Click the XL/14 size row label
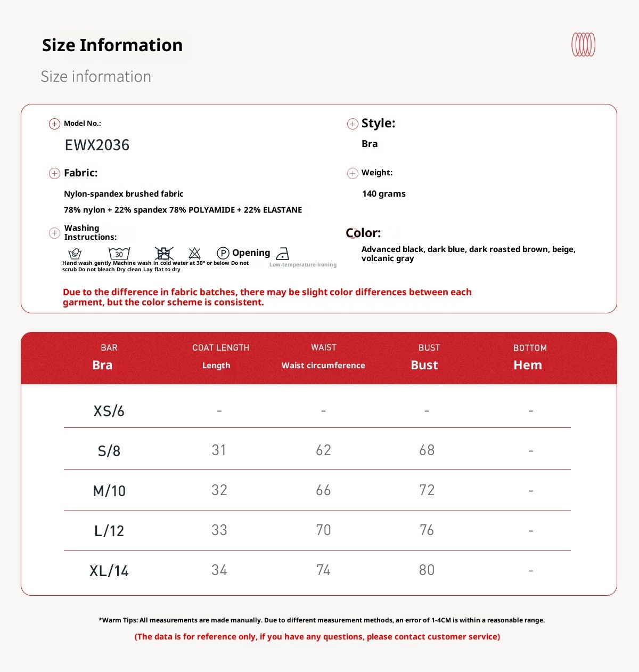Viewport: 639px width, 672px height. tap(109, 571)
